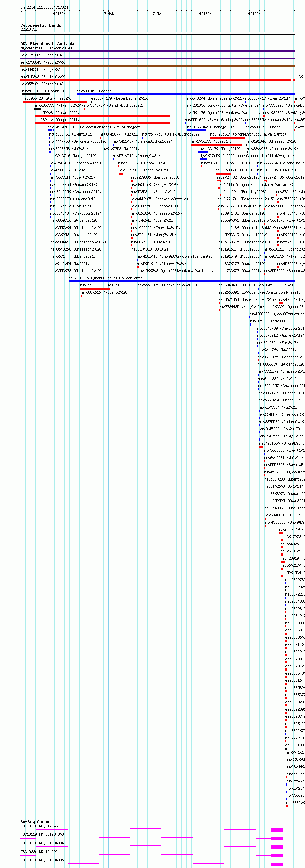Click nsv5666461 (Ebert2021) variant label
Screen dimensions: 305x868
(72, 134)
